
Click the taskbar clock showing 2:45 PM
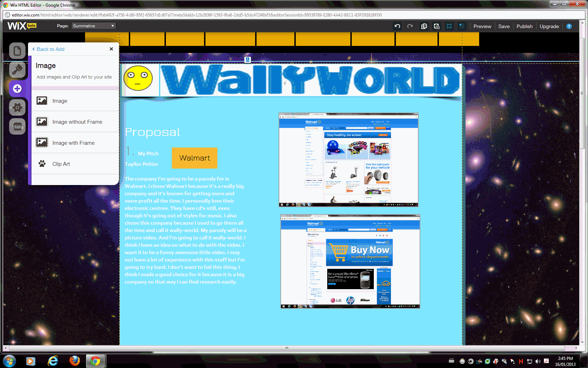pyautogui.click(x=565, y=361)
